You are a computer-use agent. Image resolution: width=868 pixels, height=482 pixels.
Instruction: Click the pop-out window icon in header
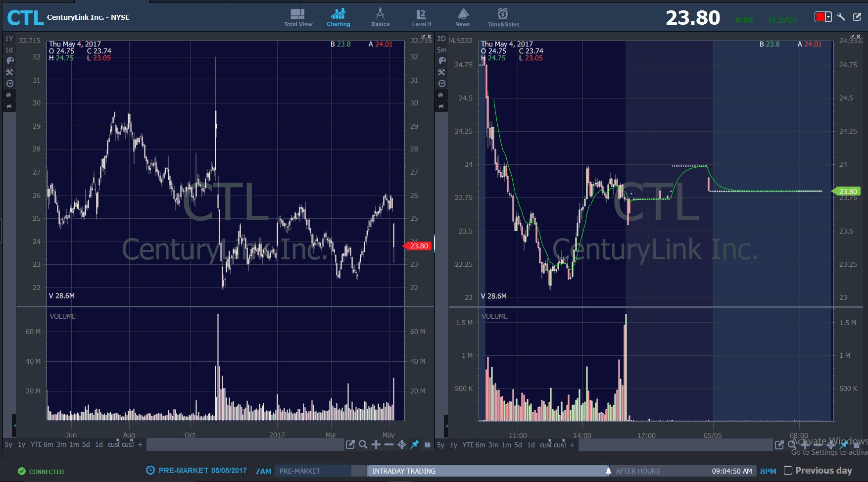(857, 17)
